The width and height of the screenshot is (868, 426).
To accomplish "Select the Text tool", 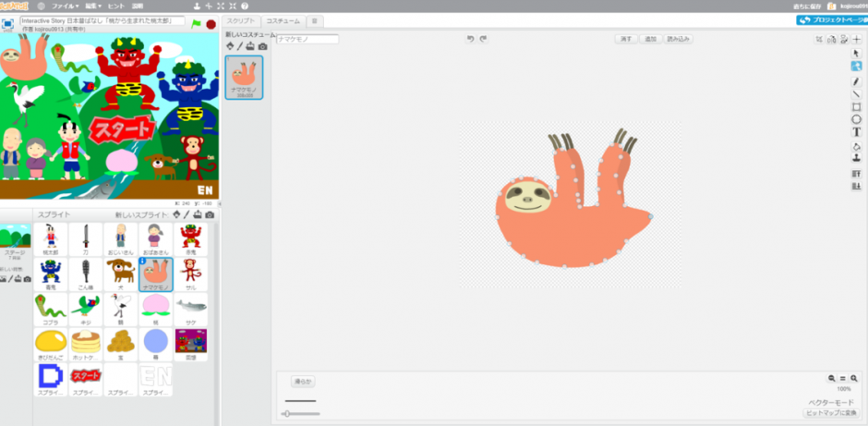I will click(x=856, y=132).
